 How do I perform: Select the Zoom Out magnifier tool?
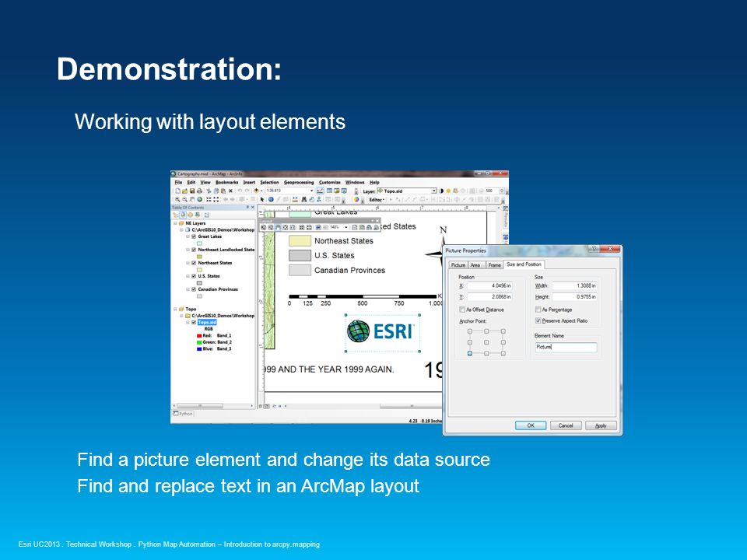(x=185, y=200)
